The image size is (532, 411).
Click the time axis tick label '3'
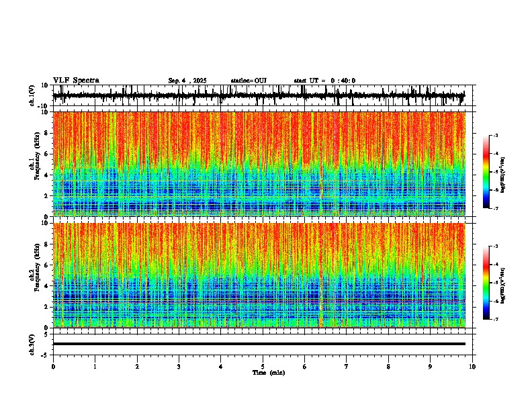[x=179, y=367]
